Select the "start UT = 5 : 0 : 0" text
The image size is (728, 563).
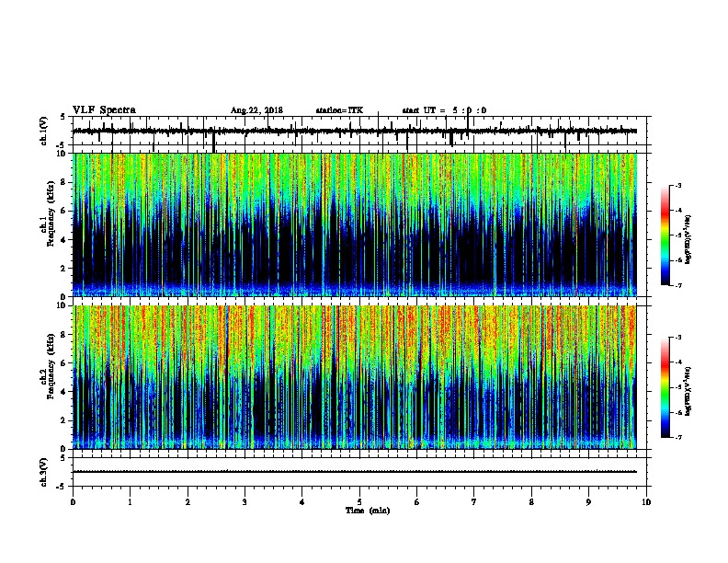point(444,110)
